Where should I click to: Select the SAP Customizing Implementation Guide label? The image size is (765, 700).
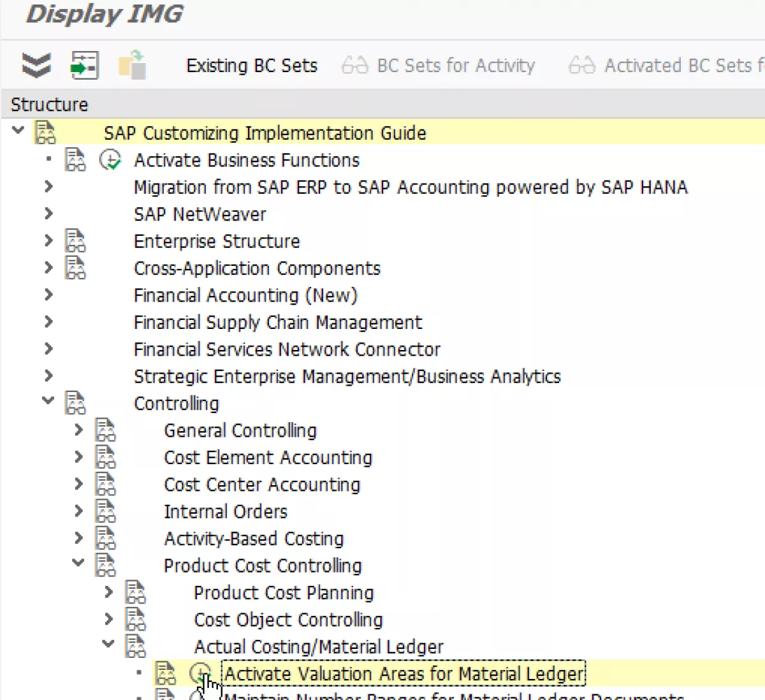coord(265,133)
